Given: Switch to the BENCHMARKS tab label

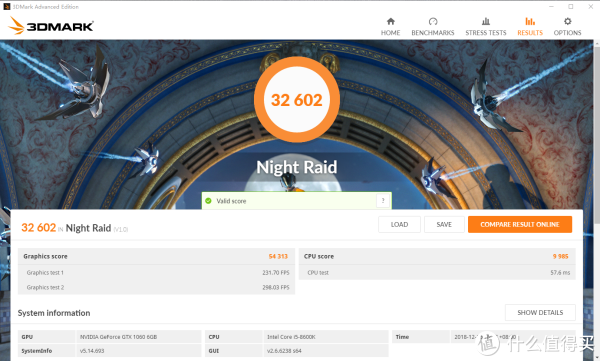Looking at the screenshot, I should (x=433, y=33).
